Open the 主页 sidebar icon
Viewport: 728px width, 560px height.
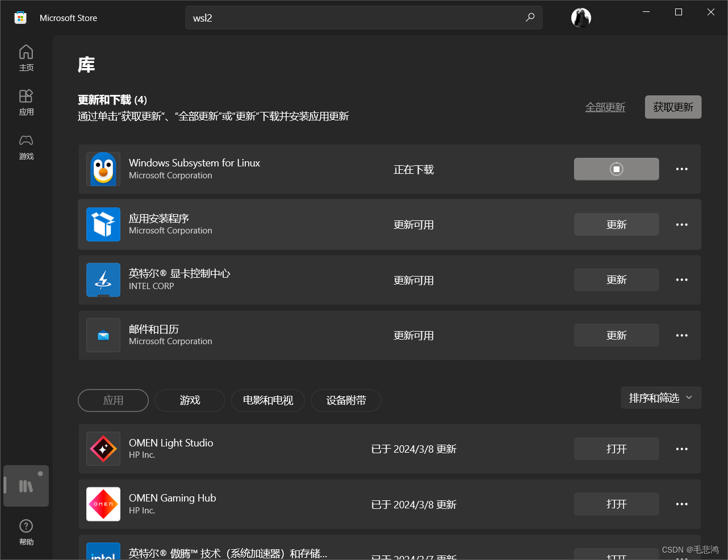(26, 57)
